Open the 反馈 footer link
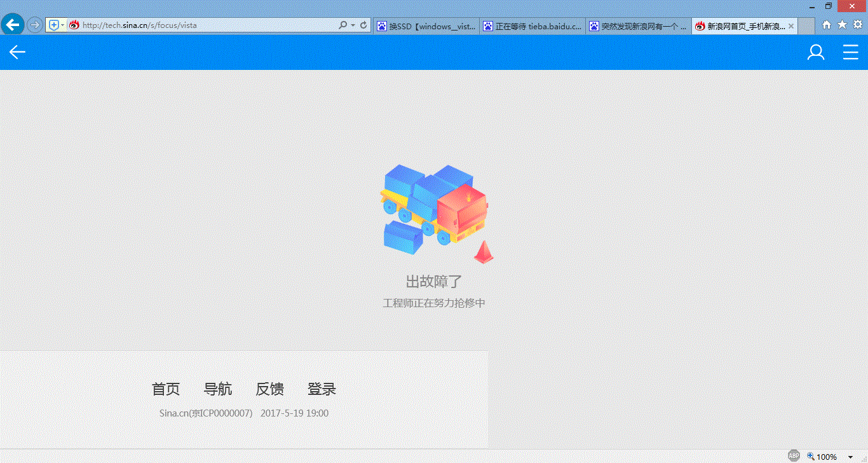The width and height of the screenshot is (868, 463). coord(270,389)
